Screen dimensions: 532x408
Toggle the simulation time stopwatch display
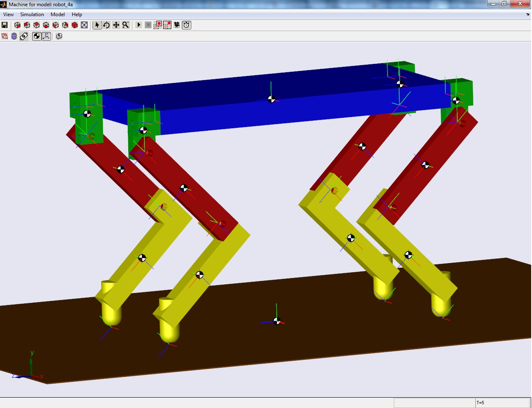click(x=187, y=25)
